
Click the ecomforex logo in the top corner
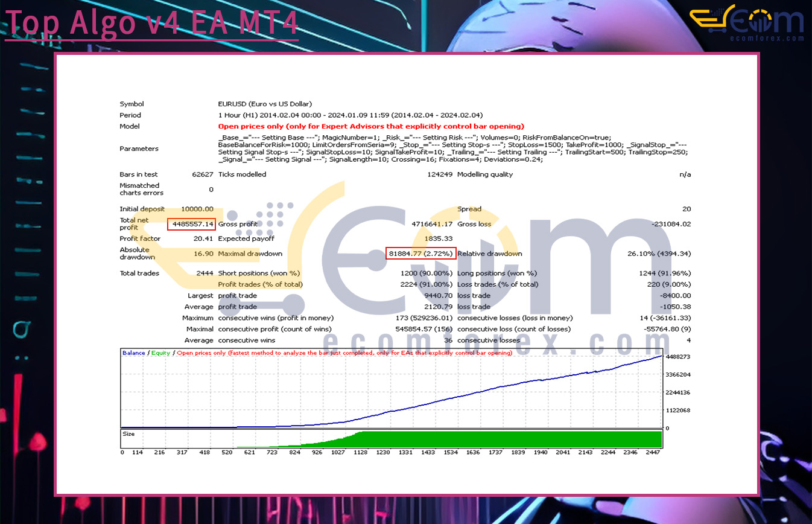747,23
